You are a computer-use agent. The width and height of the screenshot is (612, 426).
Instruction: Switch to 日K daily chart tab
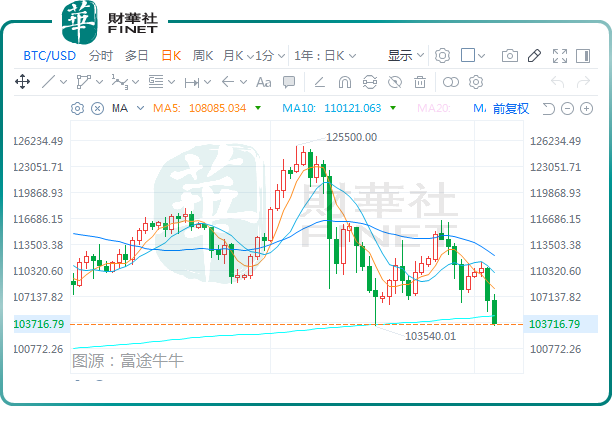pos(171,56)
